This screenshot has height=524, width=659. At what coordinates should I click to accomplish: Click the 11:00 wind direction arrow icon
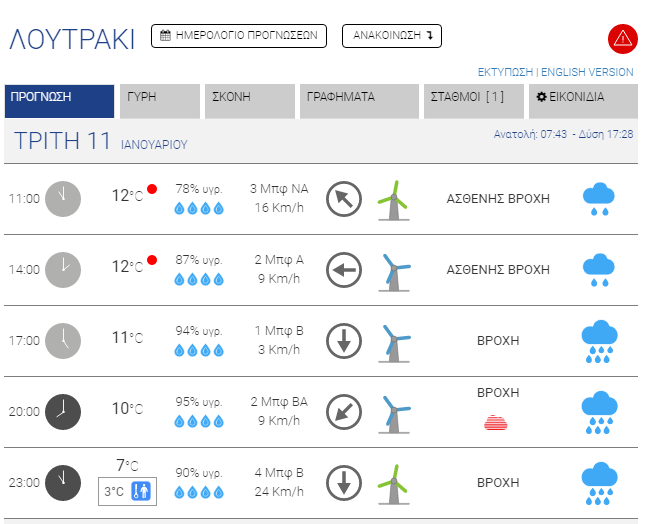point(343,198)
